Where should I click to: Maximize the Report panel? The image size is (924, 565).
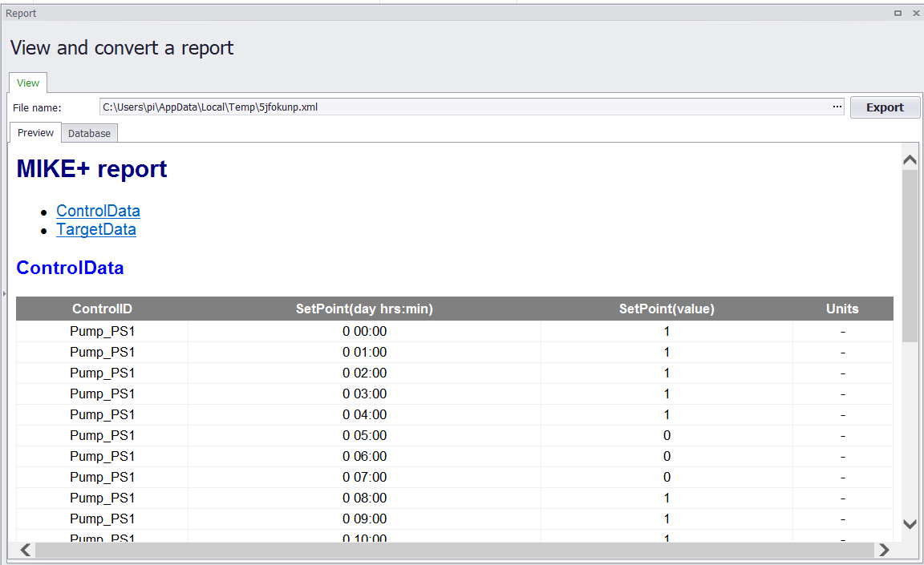tap(898, 13)
